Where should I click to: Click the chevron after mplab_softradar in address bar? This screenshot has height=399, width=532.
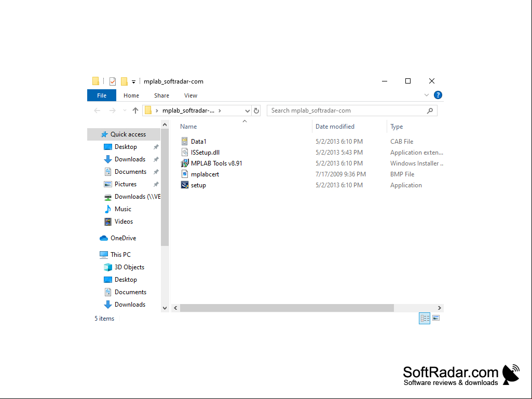[x=220, y=111]
